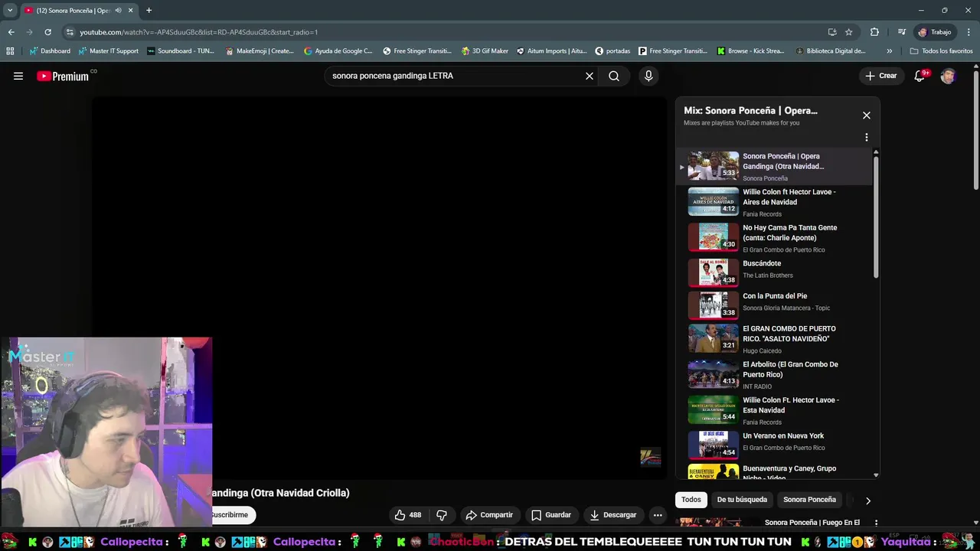Play Un Verano en Nueva York
Screen dimensions: 980x551
tap(774, 445)
